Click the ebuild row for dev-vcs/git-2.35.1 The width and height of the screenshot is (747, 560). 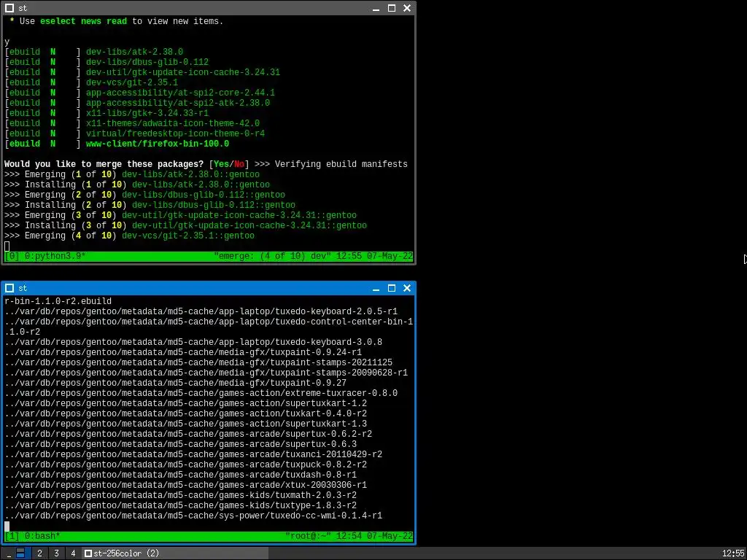point(91,82)
